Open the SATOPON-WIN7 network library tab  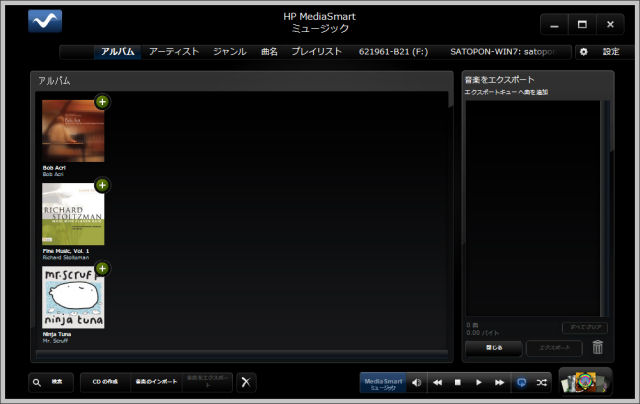click(503, 52)
